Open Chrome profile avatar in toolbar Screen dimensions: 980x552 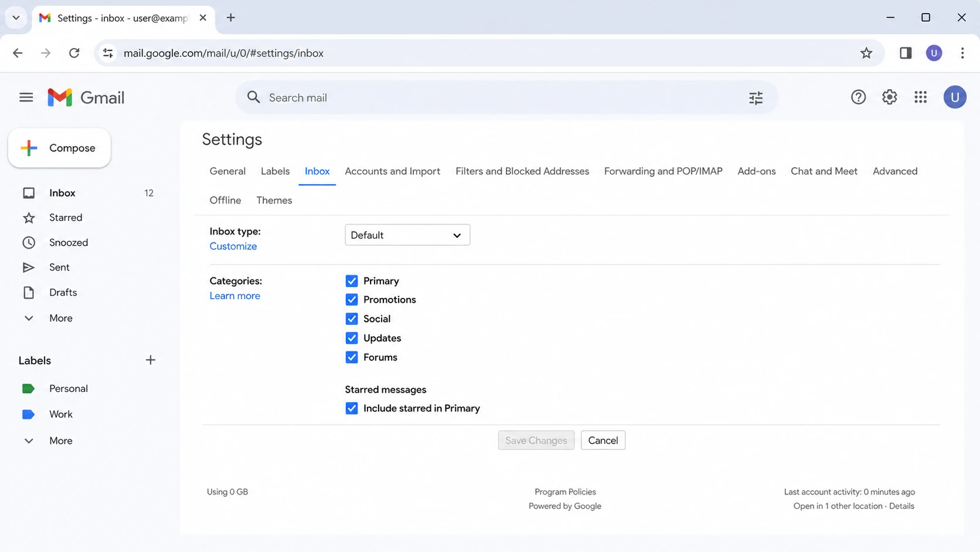[x=934, y=53]
